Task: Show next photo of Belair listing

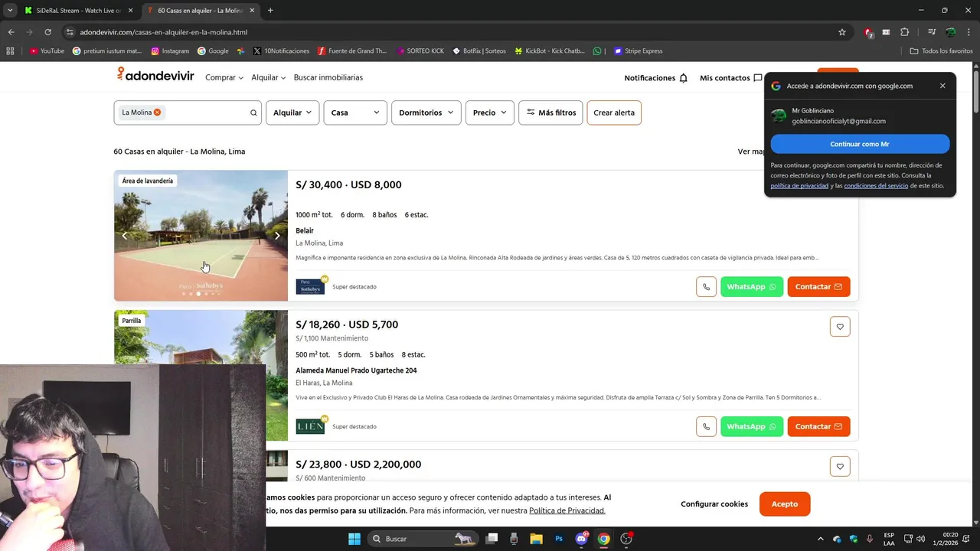Action: point(277,236)
